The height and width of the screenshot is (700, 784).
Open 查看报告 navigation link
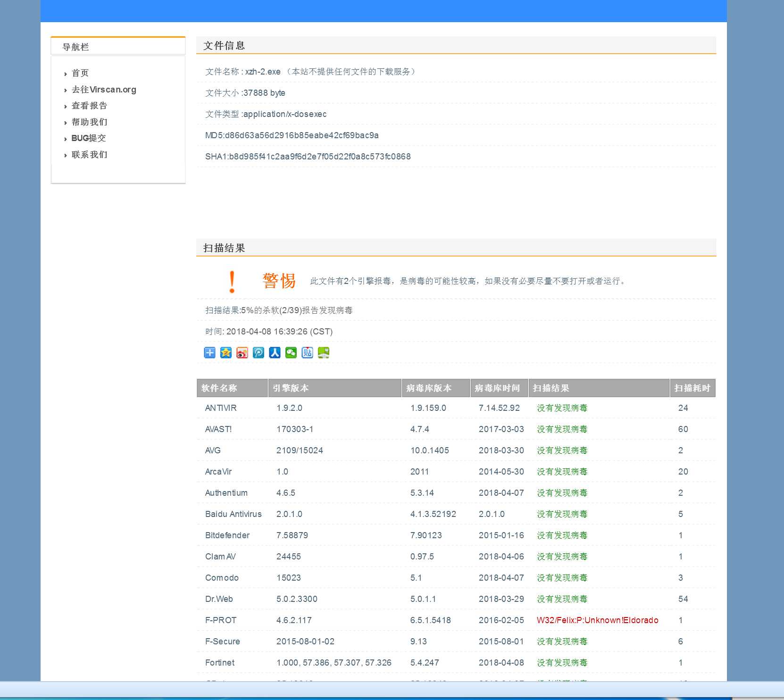point(90,106)
